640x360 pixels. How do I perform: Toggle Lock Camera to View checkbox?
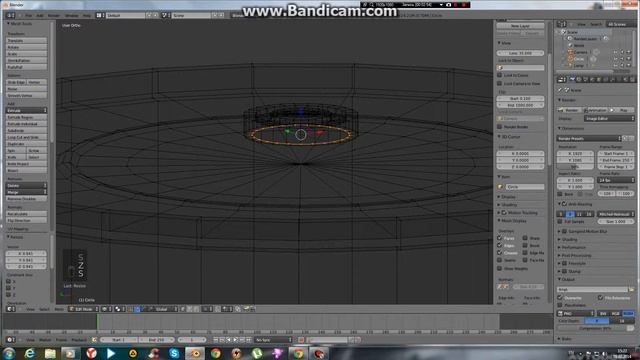[x=500, y=83]
